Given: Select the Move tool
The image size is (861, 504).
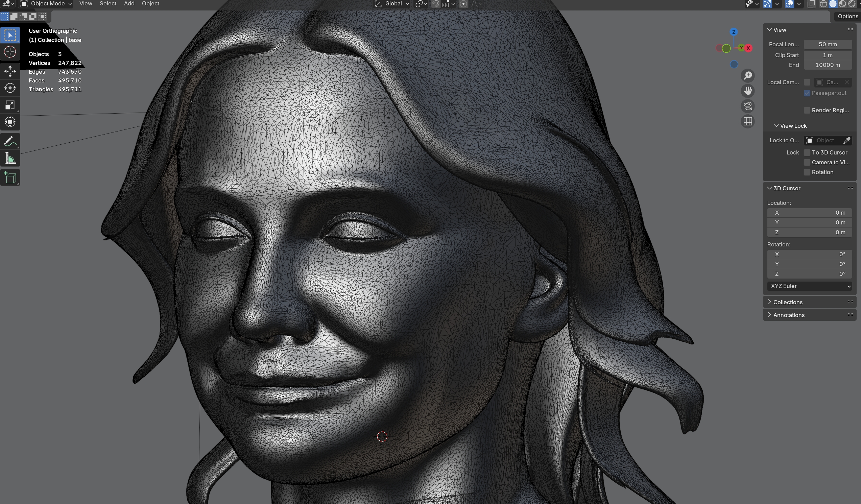Looking at the screenshot, I should [10, 71].
